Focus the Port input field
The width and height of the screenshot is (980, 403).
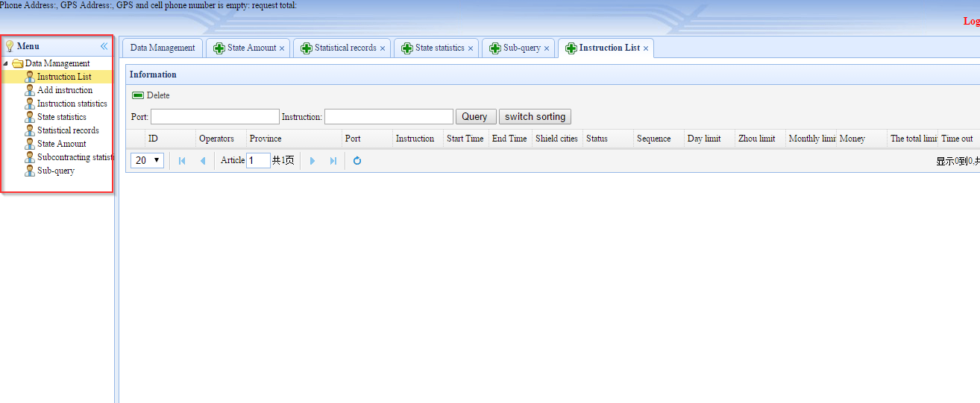coord(215,117)
